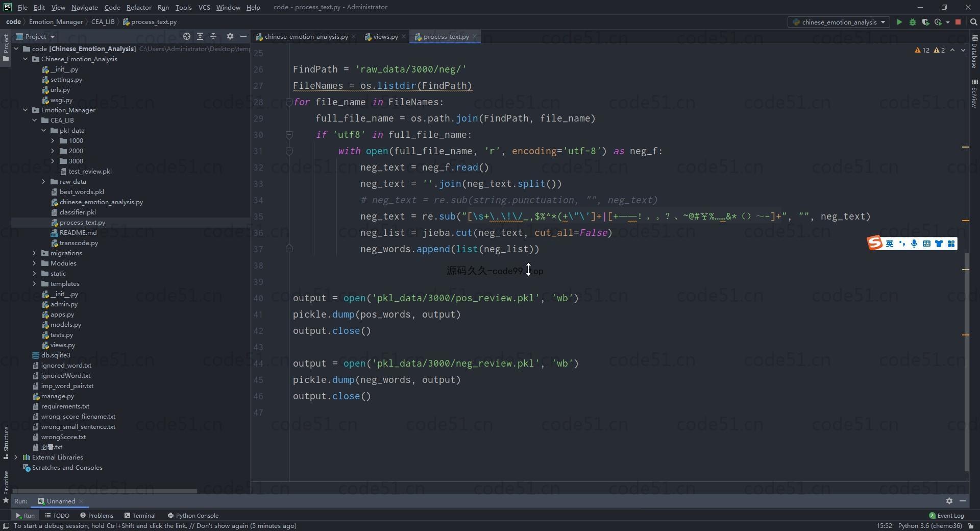Screen dimensions: 980x531
Task: Expand the raw_data folder
Action: (43, 182)
